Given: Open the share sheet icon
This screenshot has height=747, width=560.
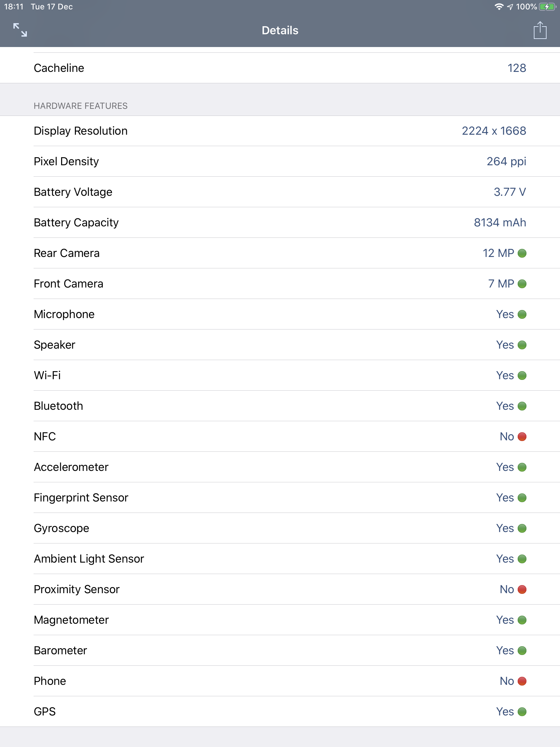Looking at the screenshot, I should (x=540, y=30).
